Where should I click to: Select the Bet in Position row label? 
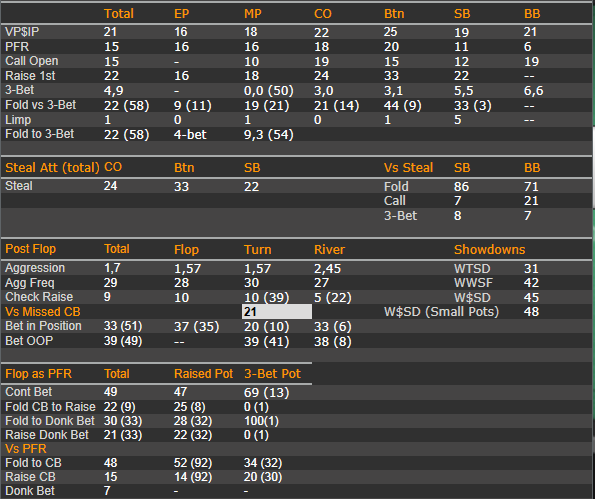pyautogui.click(x=43, y=326)
